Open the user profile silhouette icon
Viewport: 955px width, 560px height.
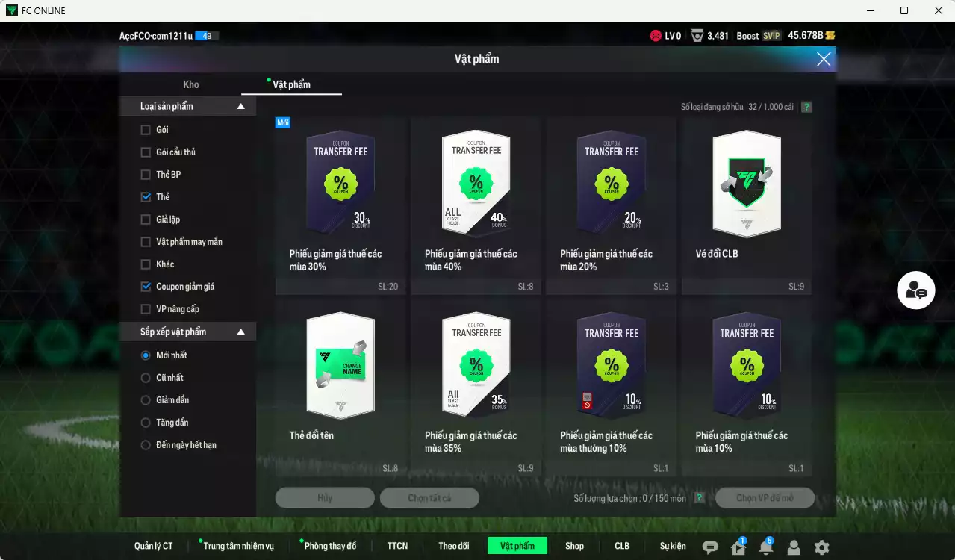[794, 547]
